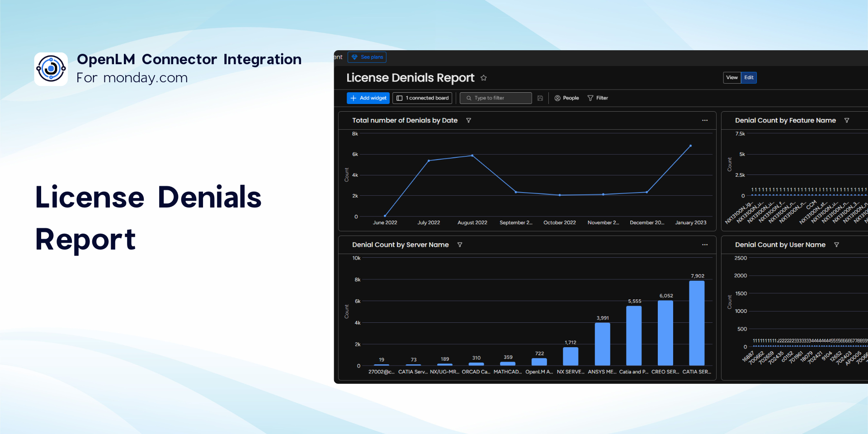Click the OpenLM logo icon
This screenshot has height=434, width=868.
coord(51,69)
